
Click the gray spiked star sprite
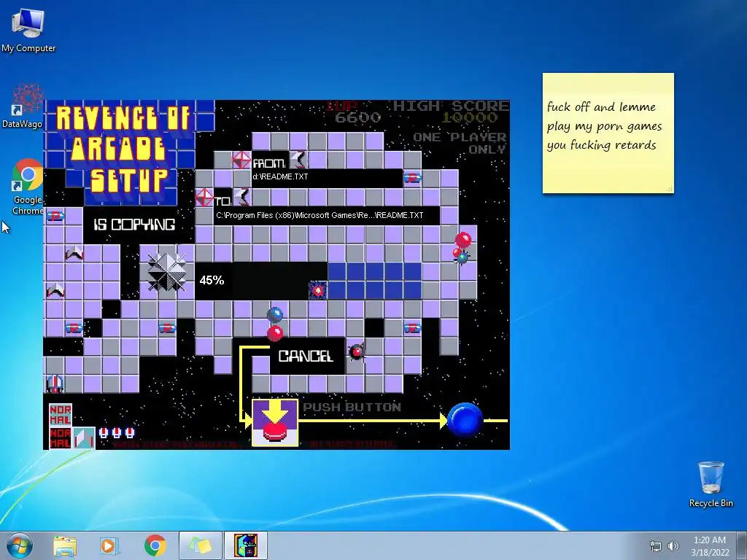[x=166, y=272]
